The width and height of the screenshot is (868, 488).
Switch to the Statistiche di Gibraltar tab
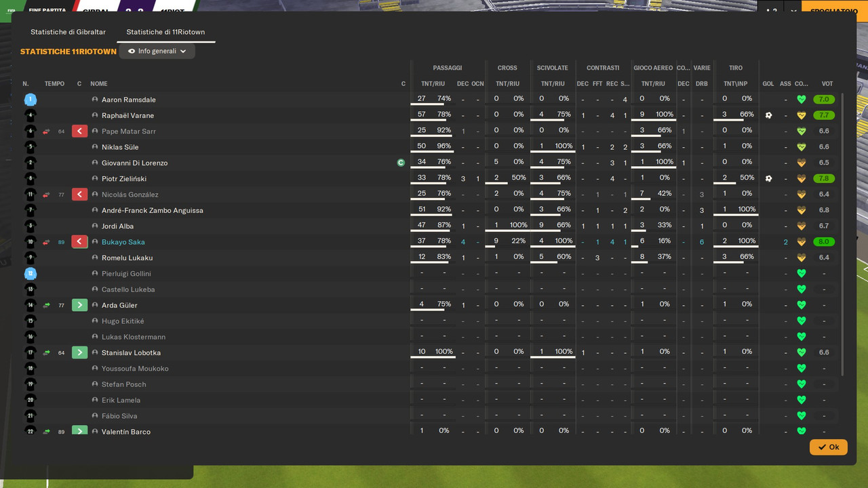[x=68, y=32]
